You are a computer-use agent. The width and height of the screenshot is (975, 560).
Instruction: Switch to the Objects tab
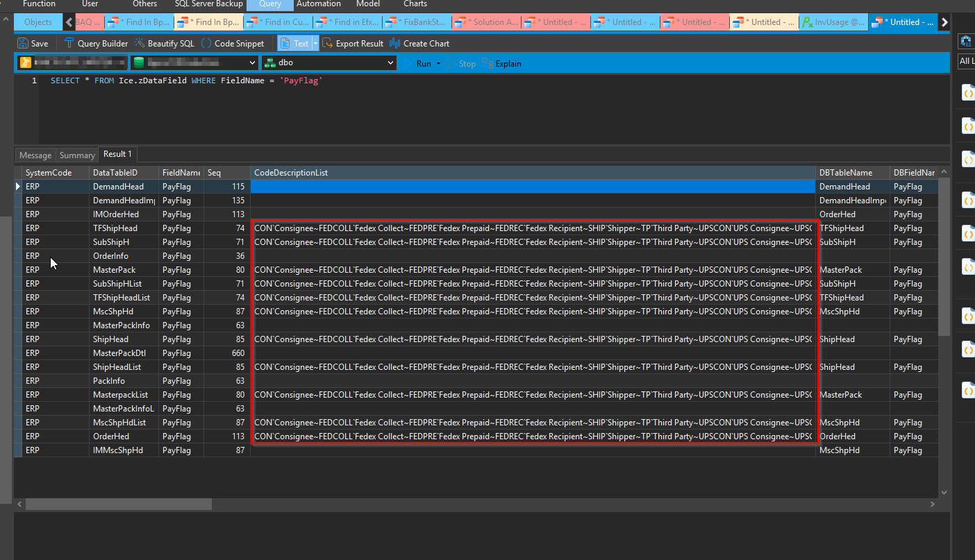(x=37, y=22)
